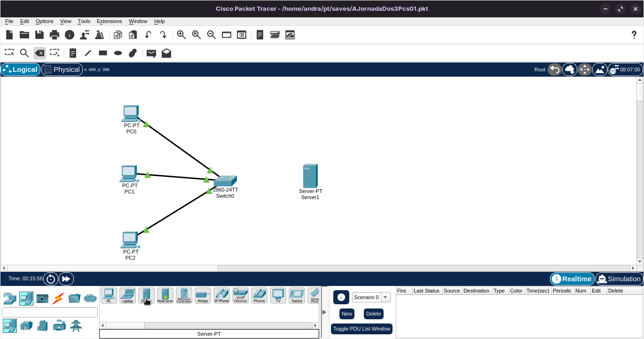Select the Server1 device on canvas
Screen dimensions: 644x339
[x=310, y=176]
